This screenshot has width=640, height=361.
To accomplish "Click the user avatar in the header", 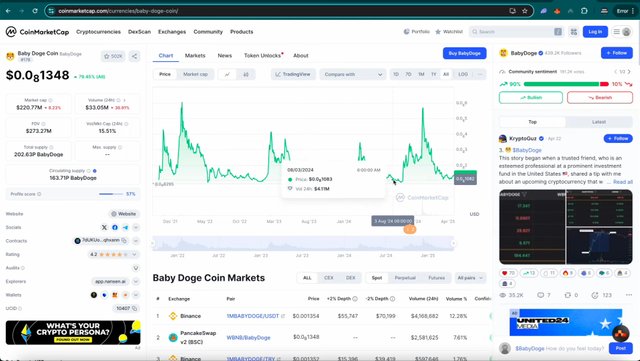I will pos(627,32).
